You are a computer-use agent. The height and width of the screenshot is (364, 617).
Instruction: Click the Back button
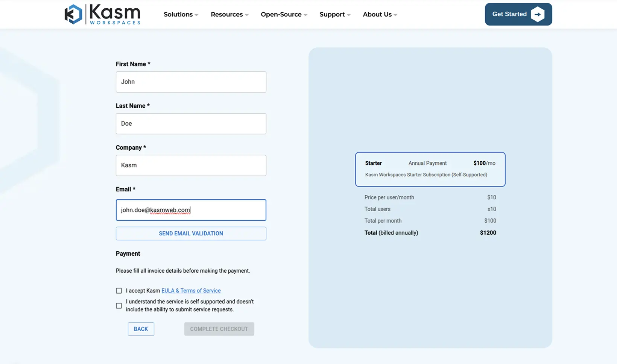pyautogui.click(x=141, y=329)
